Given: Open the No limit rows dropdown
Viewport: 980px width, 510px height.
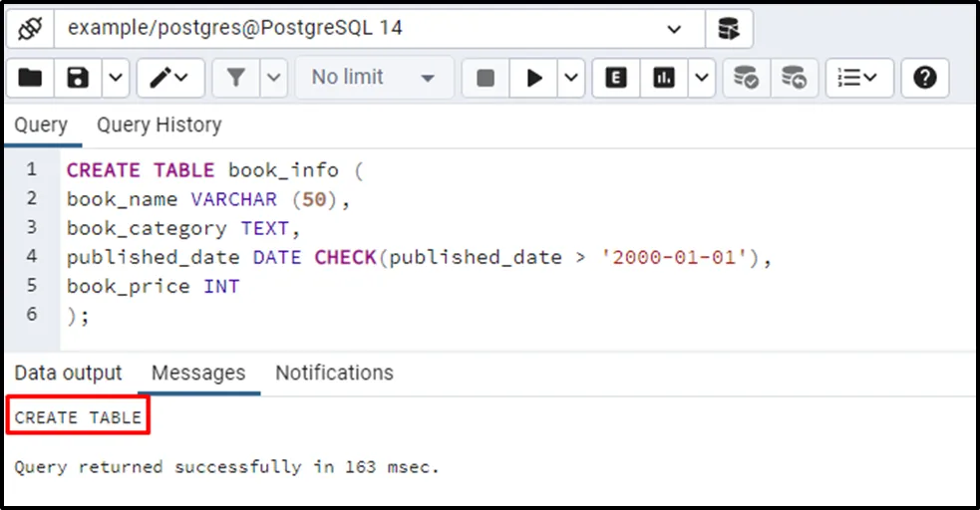Looking at the screenshot, I should pos(374,78).
